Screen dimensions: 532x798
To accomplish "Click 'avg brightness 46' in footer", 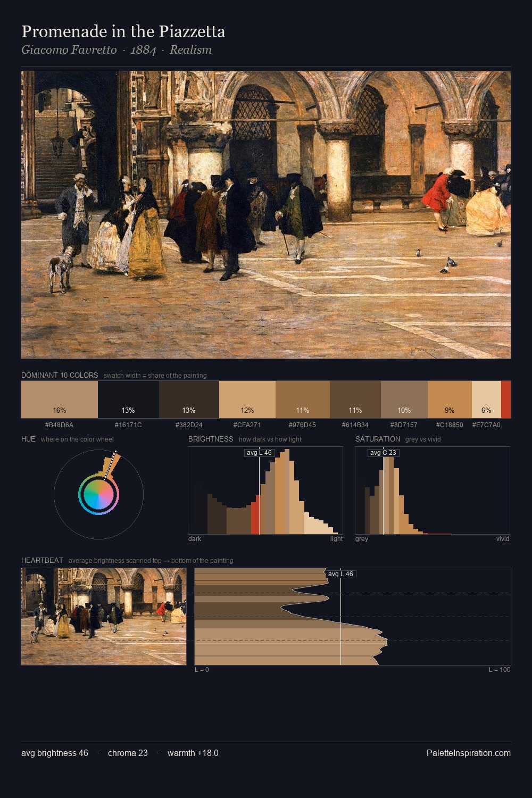I will click(x=55, y=753).
